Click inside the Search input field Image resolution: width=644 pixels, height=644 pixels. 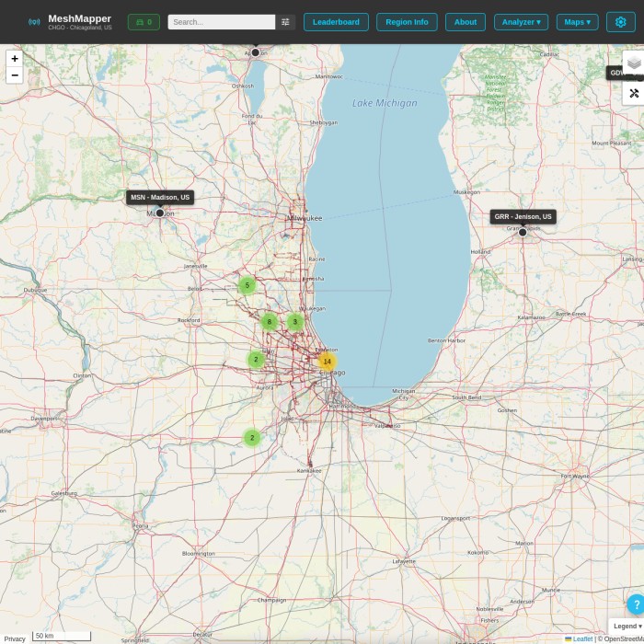(221, 22)
